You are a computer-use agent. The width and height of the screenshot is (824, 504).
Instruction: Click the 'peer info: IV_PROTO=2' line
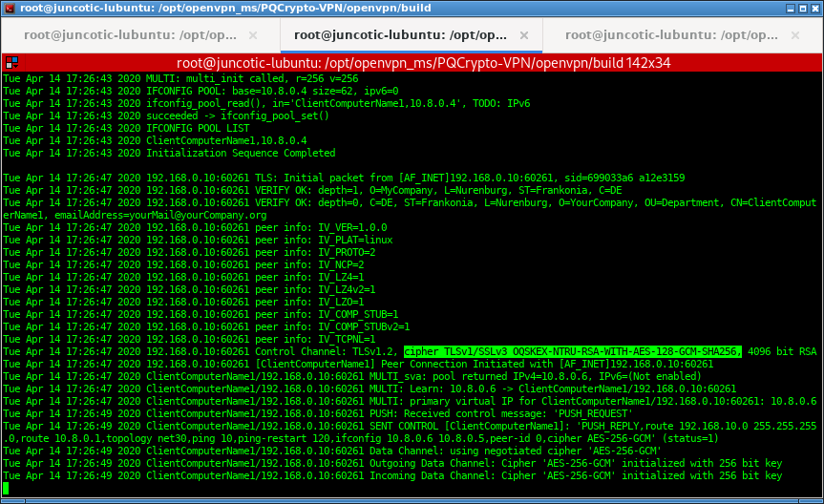[189, 252]
